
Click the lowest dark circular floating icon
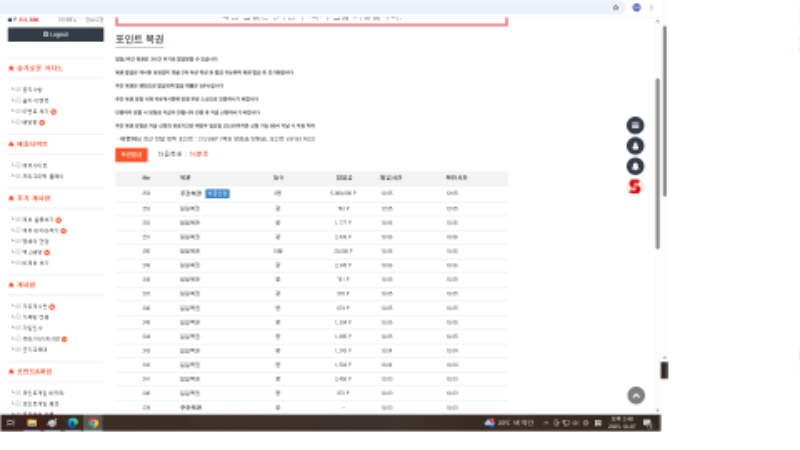[x=634, y=166]
